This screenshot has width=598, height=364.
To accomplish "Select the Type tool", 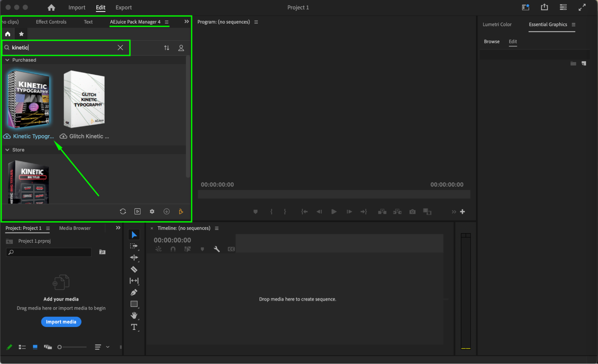I will click(x=134, y=327).
